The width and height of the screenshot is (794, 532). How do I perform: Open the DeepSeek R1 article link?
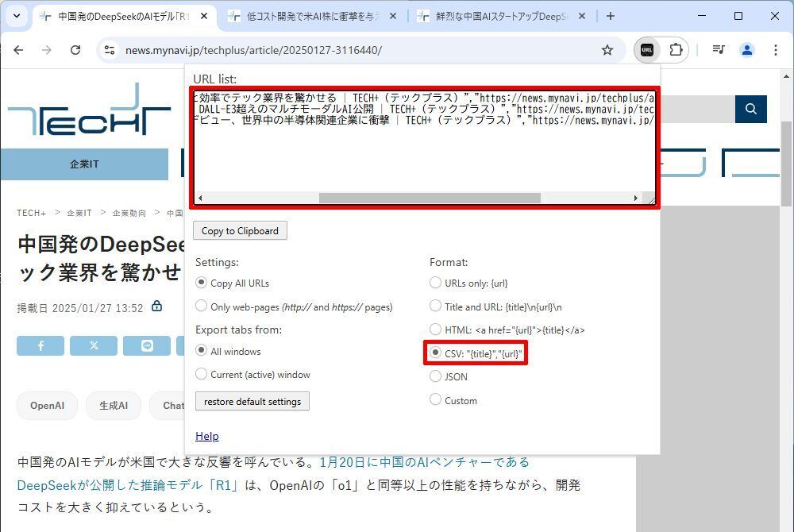point(273,474)
